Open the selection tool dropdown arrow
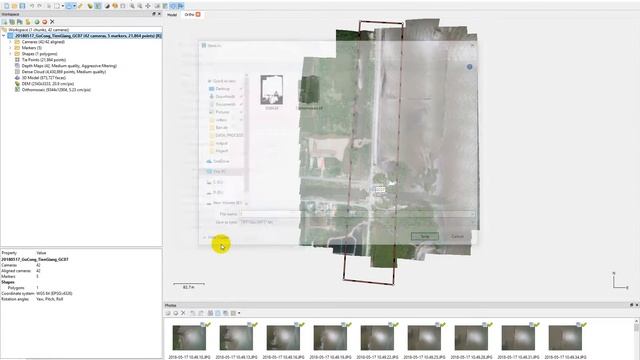 (63, 6)
